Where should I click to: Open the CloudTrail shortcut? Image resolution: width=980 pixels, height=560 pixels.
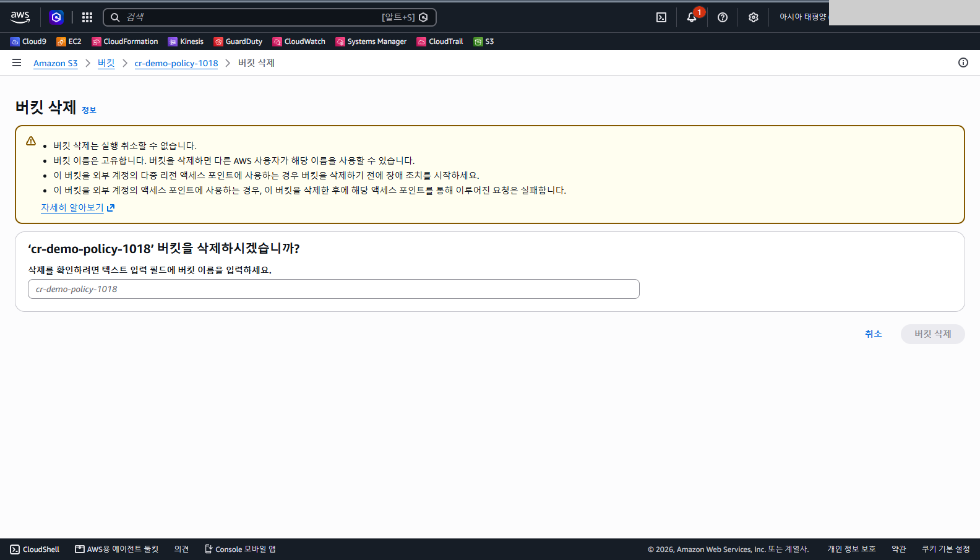pyautogui.click(x=440, y=41)
